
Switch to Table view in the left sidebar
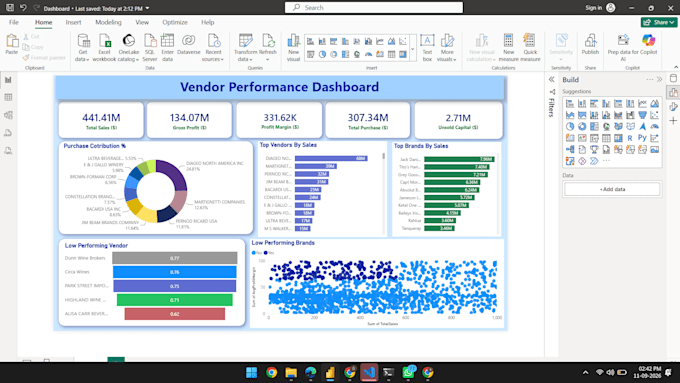click(x=8, y=97)
